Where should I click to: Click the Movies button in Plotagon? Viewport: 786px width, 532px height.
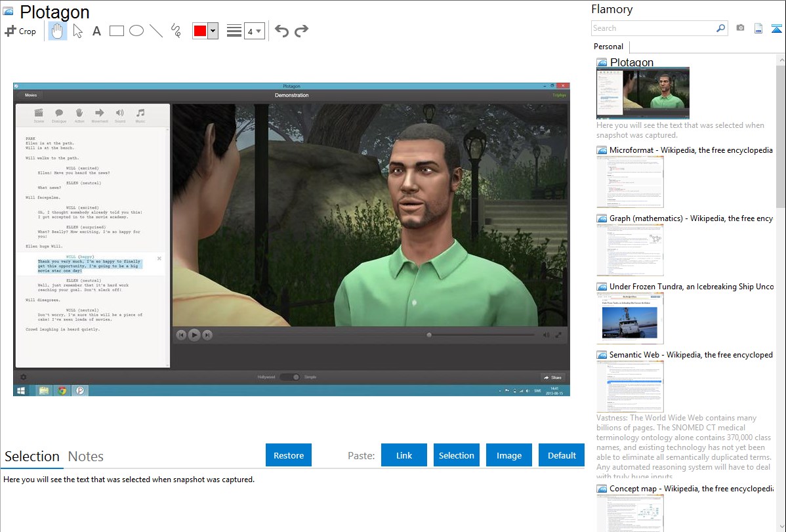tap(30, 95)
